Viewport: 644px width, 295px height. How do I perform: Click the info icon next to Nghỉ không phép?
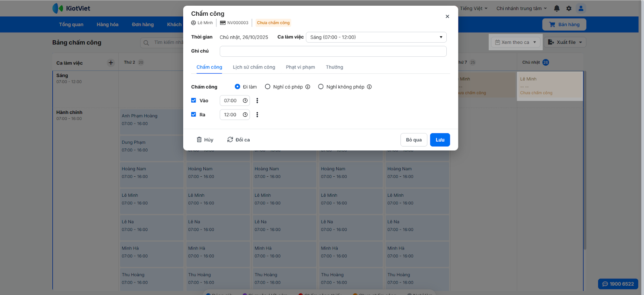(x=369, y=87)
